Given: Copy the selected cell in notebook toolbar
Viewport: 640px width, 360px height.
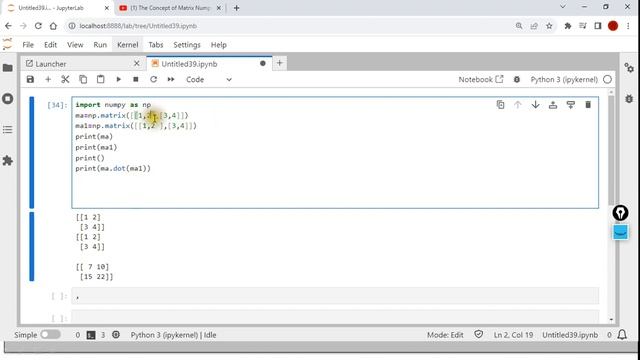Looking at the screenshot, I should [83, 80].
